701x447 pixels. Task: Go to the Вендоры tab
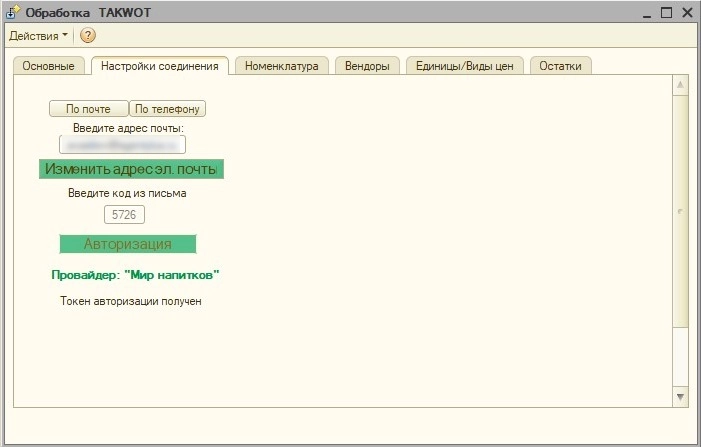pyautogui.click(x=367, y=66)
